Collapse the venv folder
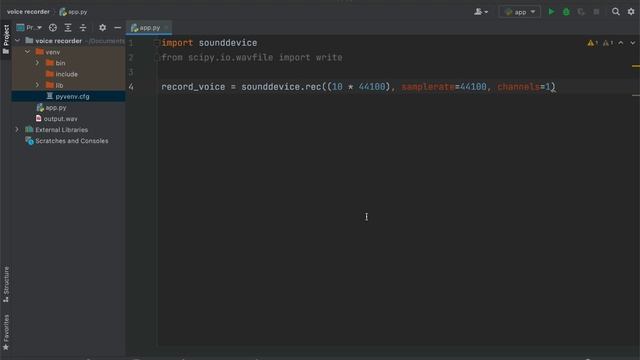 click(x=27, y=52)
